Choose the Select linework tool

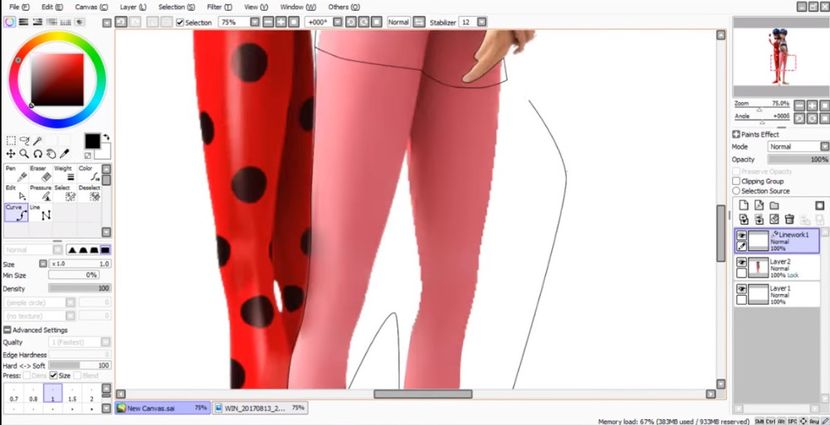65,193
